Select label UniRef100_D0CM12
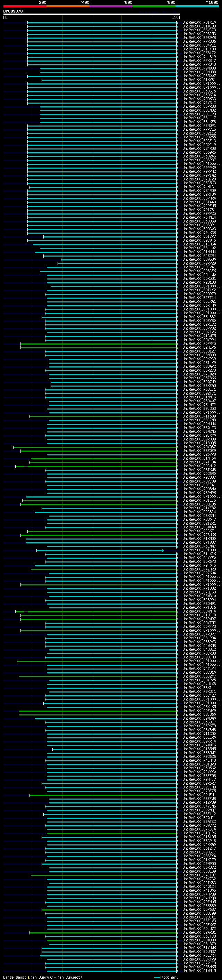 [x=199, y=465]
